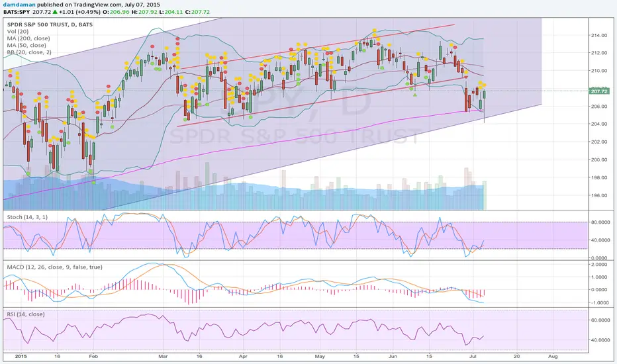617x364 pixels.
Task: Open the damdaman author link
Action: pyautogui.click(x=19, y=5)
